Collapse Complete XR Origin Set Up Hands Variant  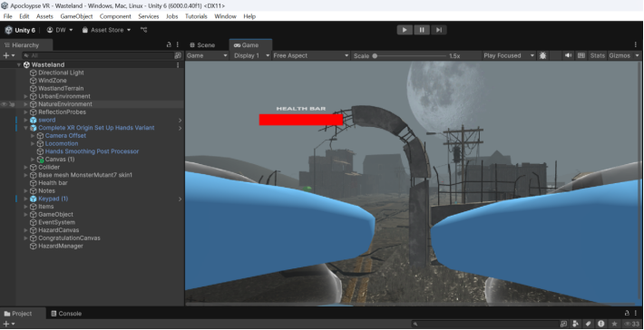pos(26,128)
